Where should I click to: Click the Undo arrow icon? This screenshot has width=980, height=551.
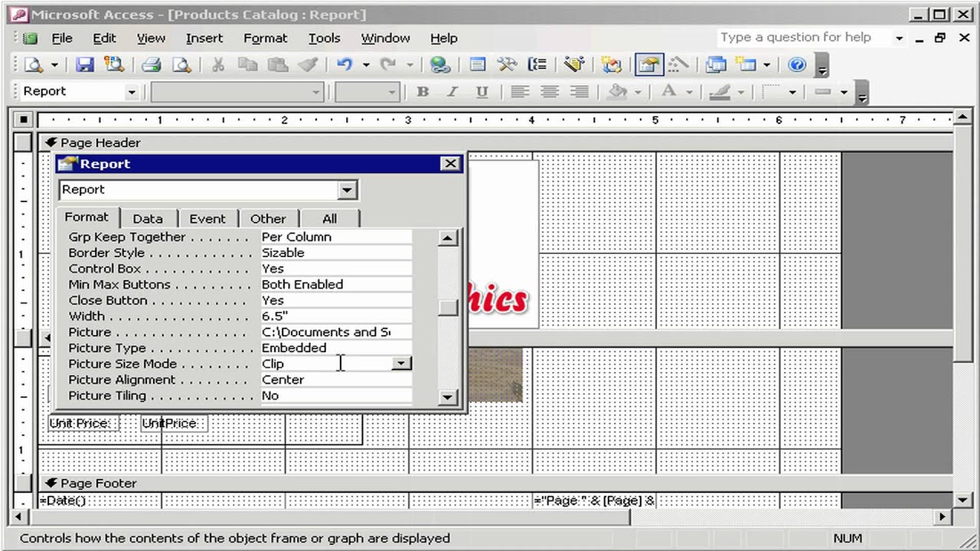point(345,65)
